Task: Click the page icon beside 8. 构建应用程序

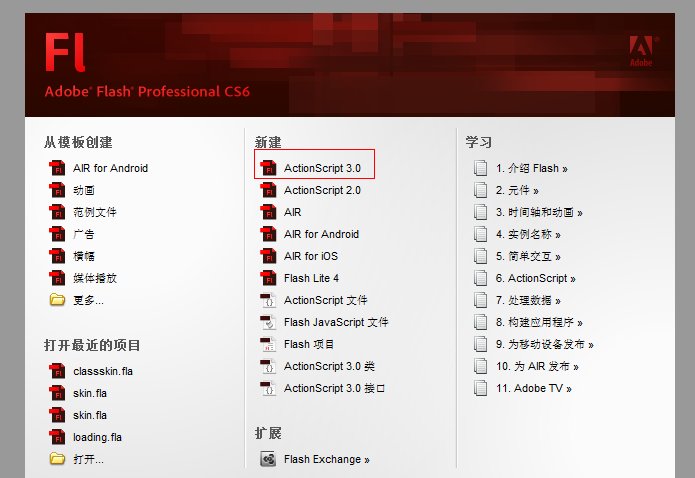Action: tap(480, 322)
